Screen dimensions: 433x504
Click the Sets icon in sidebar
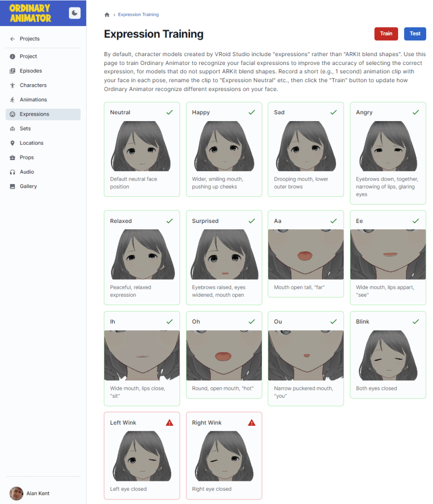click(x=12, y=128)
